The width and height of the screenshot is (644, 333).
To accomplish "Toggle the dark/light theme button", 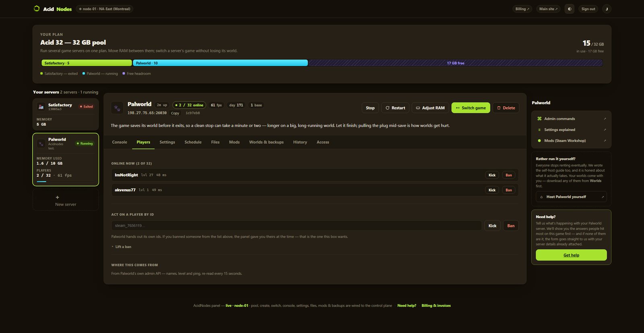I will pyautogui.click(x=569, y=9).
